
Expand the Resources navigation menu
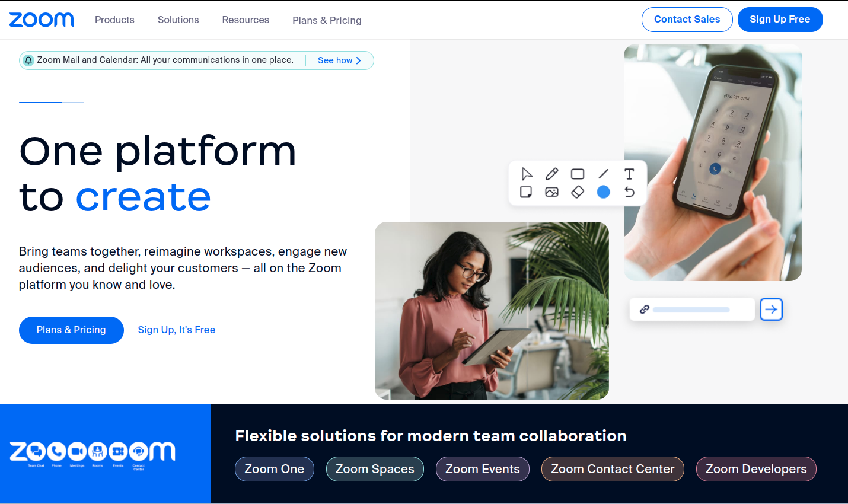(x=246, y=20)
